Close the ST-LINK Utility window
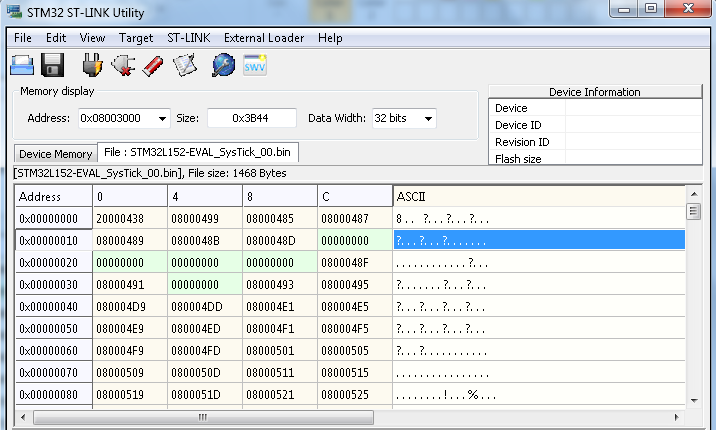This screenshot has height=430, width=716. click(688, 8)
